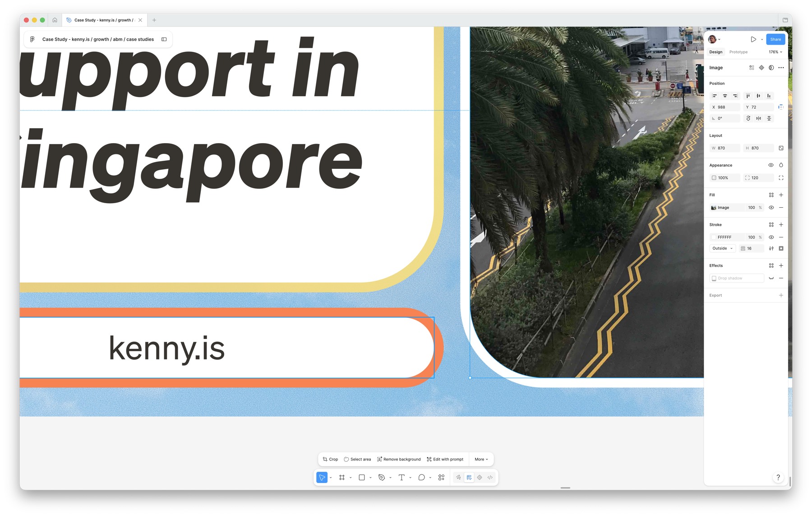Rotate selection 90 degrees
The width and height of the screenshot is (812, 516).
pyautogui.click(x=748, y=118)
